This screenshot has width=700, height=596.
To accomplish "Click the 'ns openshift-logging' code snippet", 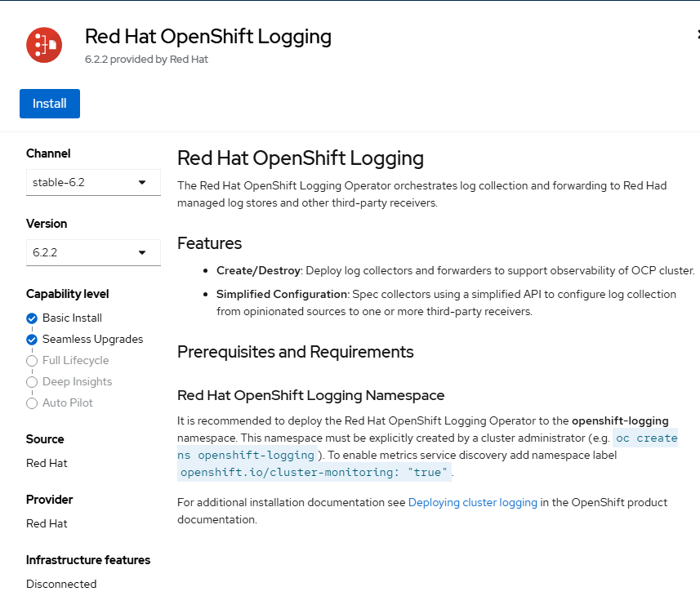I will pos(247,455).
